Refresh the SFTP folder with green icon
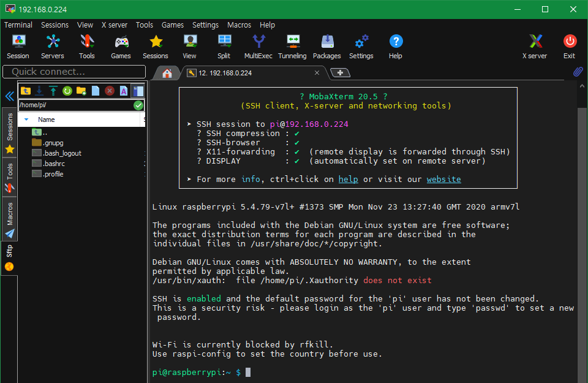588x383 pixels. pyautogui.click(x=67, y=91)
